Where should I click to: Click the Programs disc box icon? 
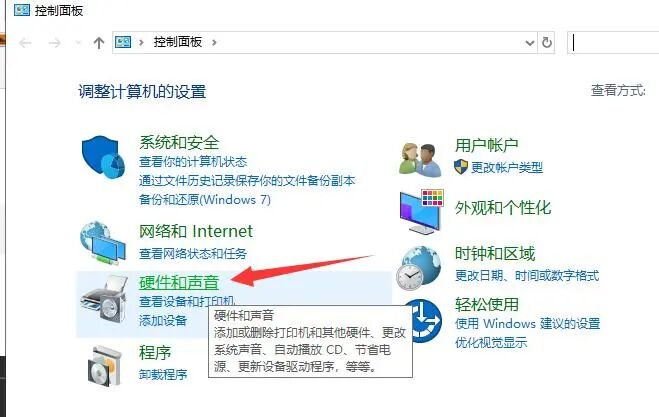(104, 365)
